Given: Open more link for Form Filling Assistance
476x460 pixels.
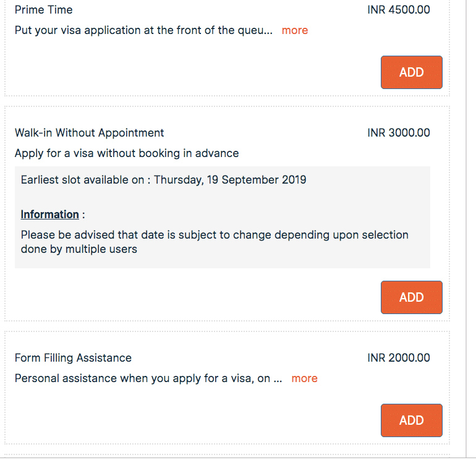Looking at the screenshot, I should [304, 378].
